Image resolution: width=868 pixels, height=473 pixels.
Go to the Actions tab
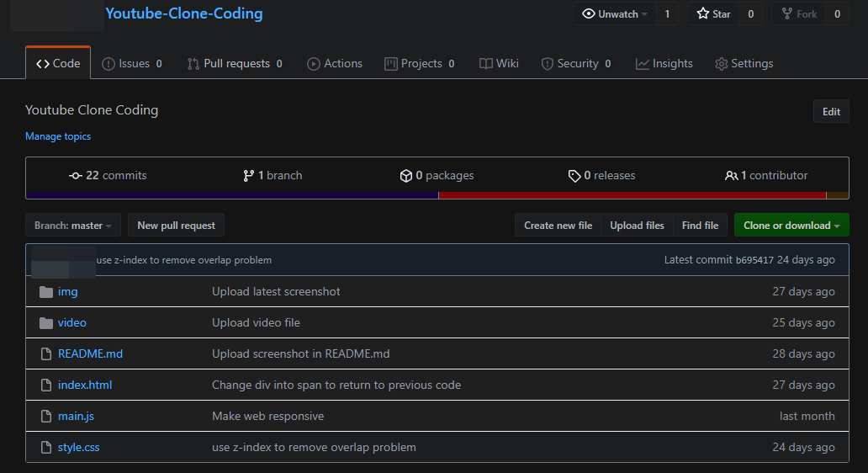click(x=335, y=64)
